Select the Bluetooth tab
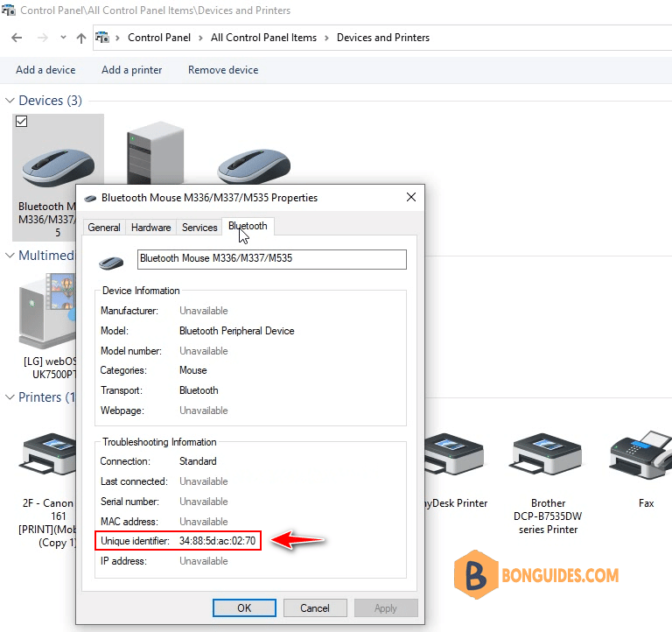Viewport: 672px width, 632px height. coord(248,226)
